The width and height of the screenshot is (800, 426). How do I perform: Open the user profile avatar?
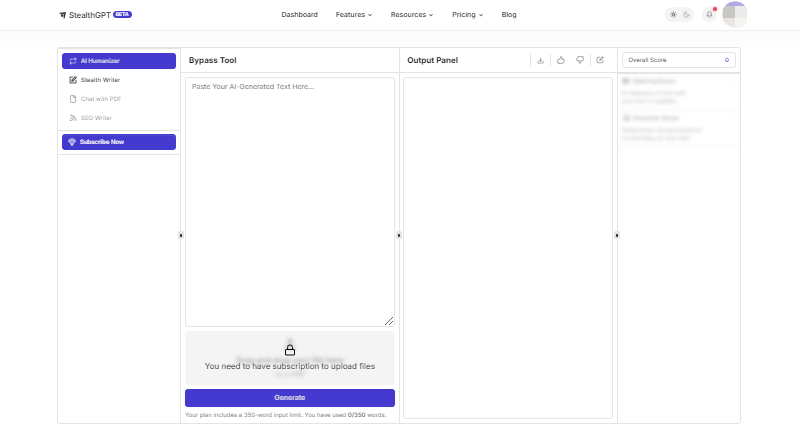[735, 14]
